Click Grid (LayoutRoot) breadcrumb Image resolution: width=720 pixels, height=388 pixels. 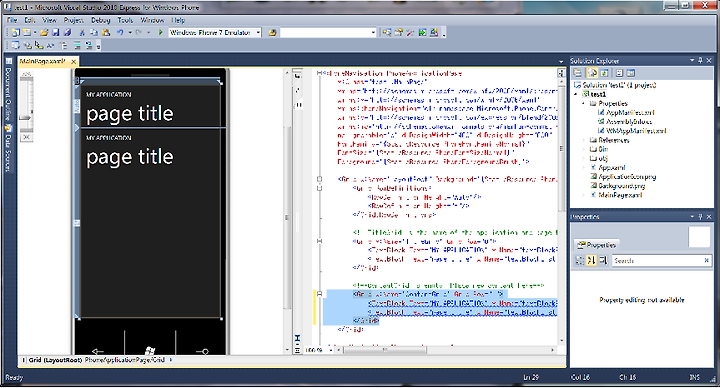(56, 360)
